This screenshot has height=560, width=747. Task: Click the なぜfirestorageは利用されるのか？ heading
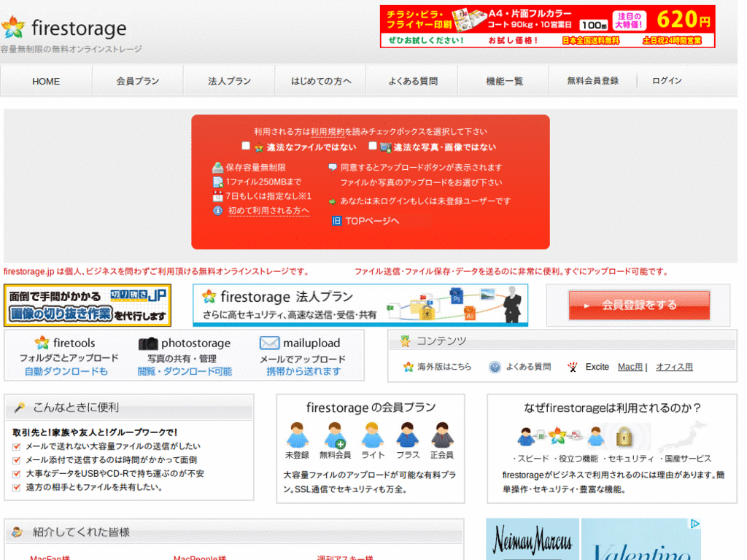612,408
